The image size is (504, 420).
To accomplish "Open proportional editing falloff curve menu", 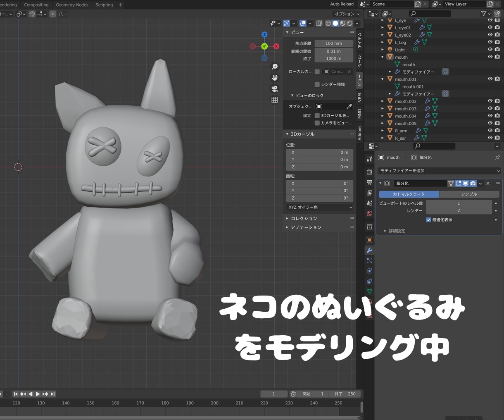I will click(x=62, y=14).
